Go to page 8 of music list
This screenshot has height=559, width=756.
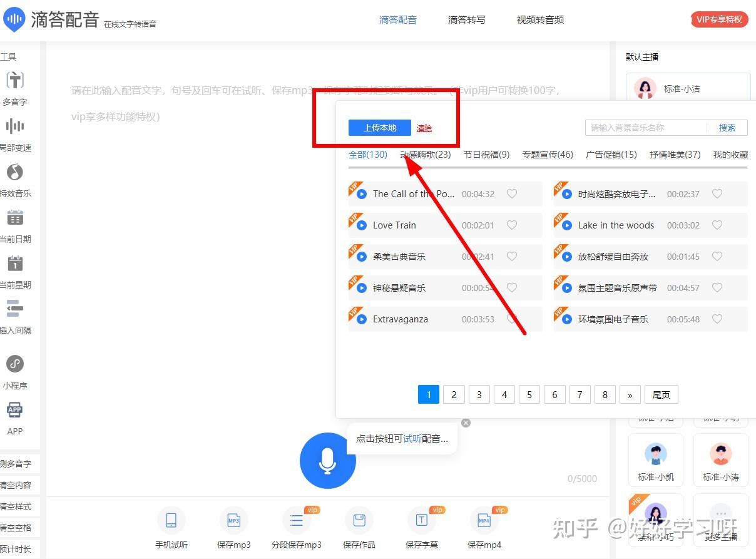[605, 395]
